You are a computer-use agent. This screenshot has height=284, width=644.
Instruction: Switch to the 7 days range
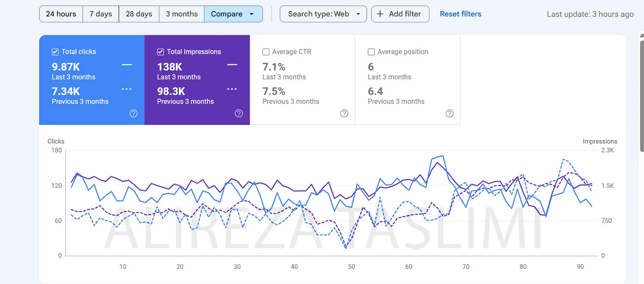click(x=101, y=14)
